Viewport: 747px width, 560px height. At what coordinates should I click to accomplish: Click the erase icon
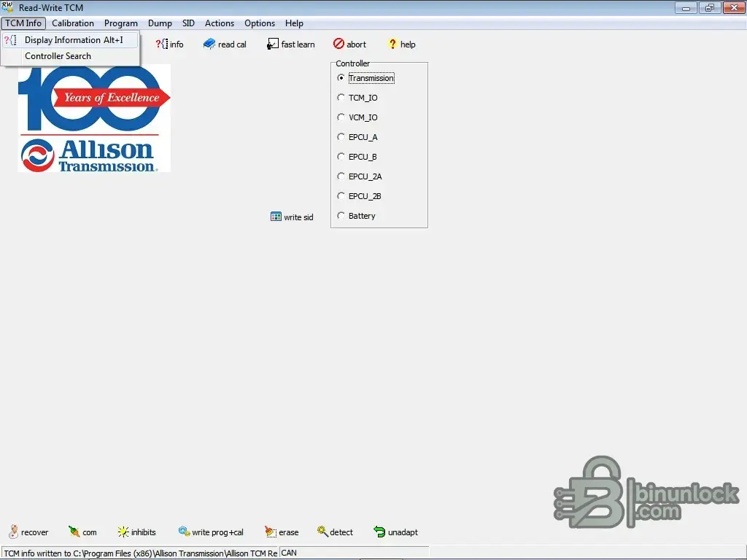pyautogui.click(x=271, y=532)
